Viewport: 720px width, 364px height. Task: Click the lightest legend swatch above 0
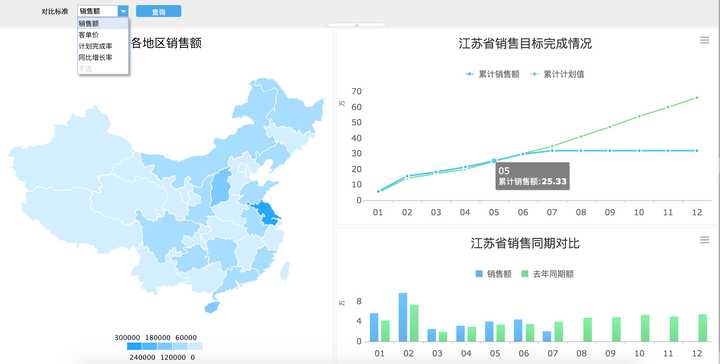click(x=195, y=346)
